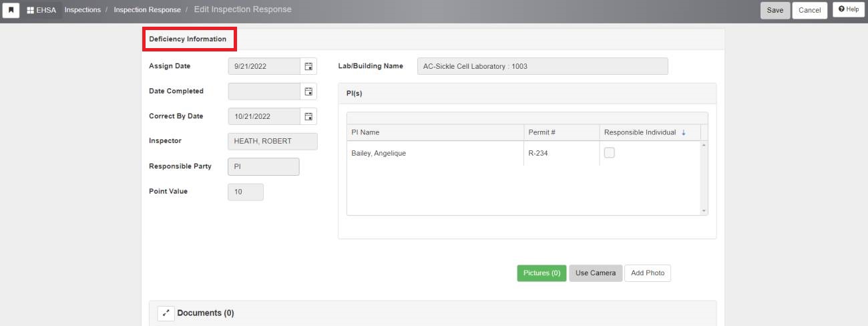The width and height of the screenshot is (868, 326).
Task: Sort the table by PI Name column
Action: tap(365, 132)
